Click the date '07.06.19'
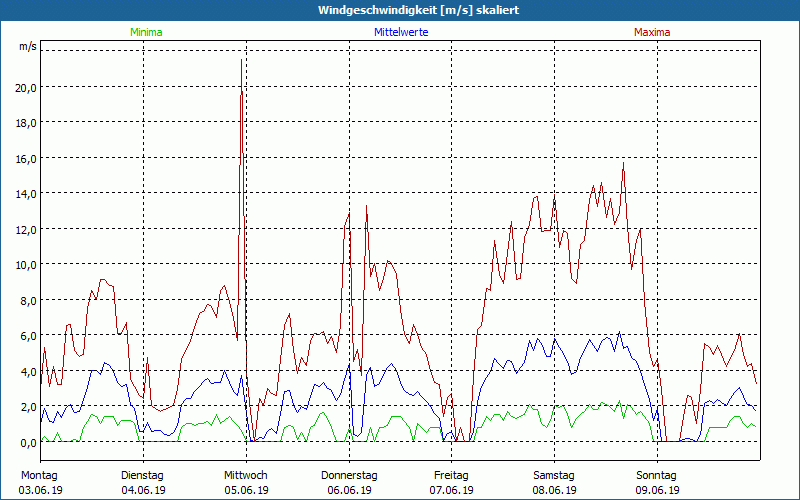The height and width of the screenshot is (500, 800). click(452, 490)
